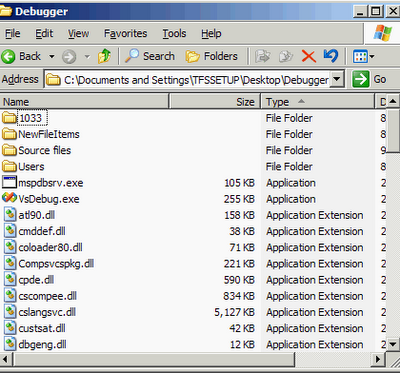Screen dimensions: 400x373
Task: Click horizontal scrollbar right arrow
Action: coord(378,359)
